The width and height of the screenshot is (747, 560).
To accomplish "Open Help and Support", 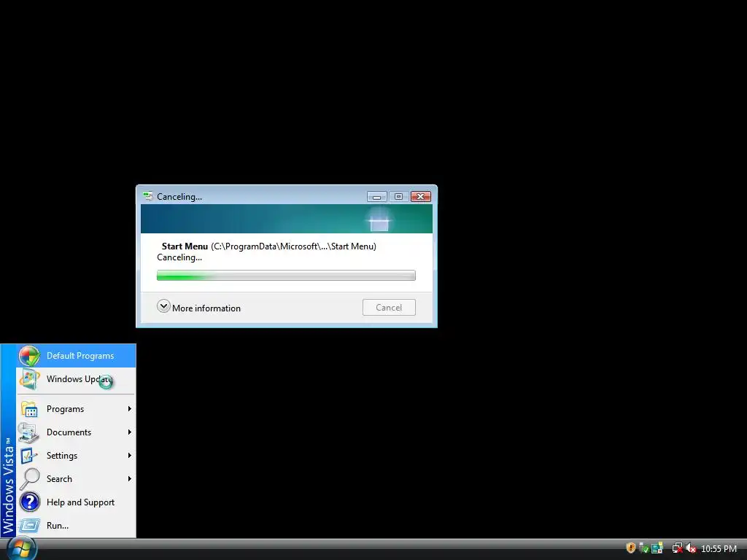I will (x=76, y=502).
